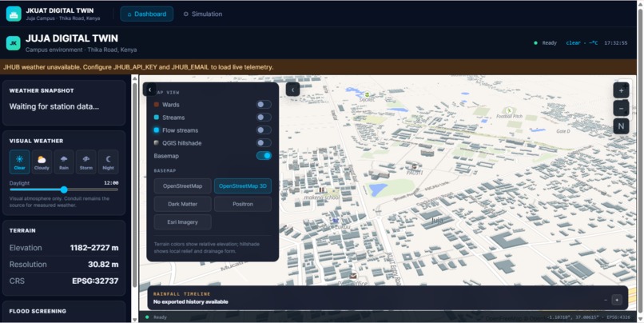The height and width of the screenshot is (323, 644).
Task: Click the sidebar vertical scrollbar
Action: click(x=134, y=185)
